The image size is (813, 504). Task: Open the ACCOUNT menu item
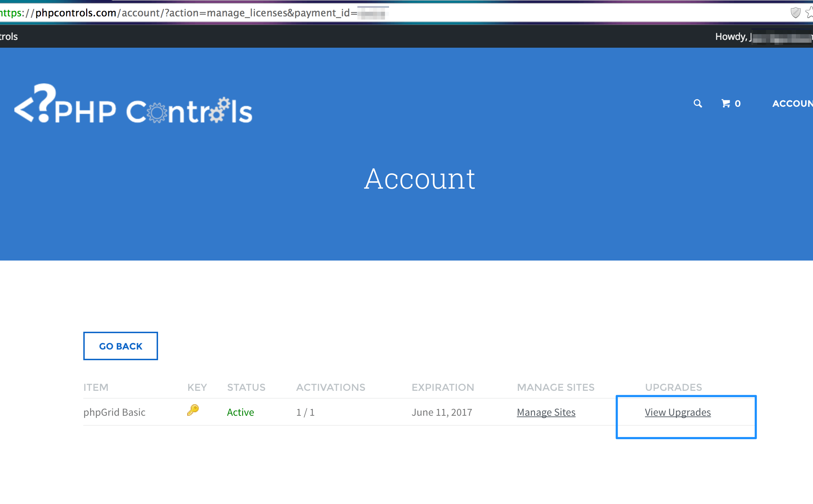tap(792, 104)
